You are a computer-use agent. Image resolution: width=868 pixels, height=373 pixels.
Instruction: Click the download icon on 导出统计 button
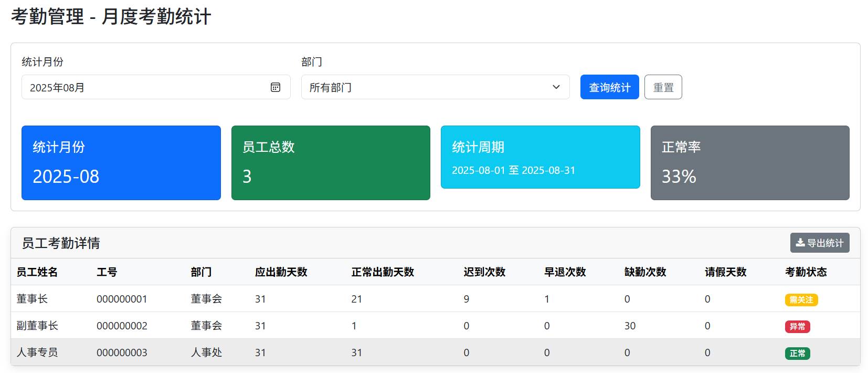click(800, 243)
